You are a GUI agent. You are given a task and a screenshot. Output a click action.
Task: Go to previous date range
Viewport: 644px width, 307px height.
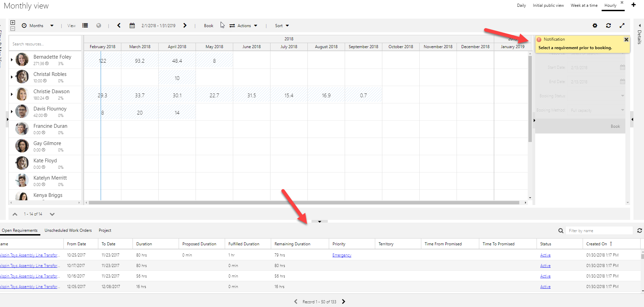pos(119,26)
